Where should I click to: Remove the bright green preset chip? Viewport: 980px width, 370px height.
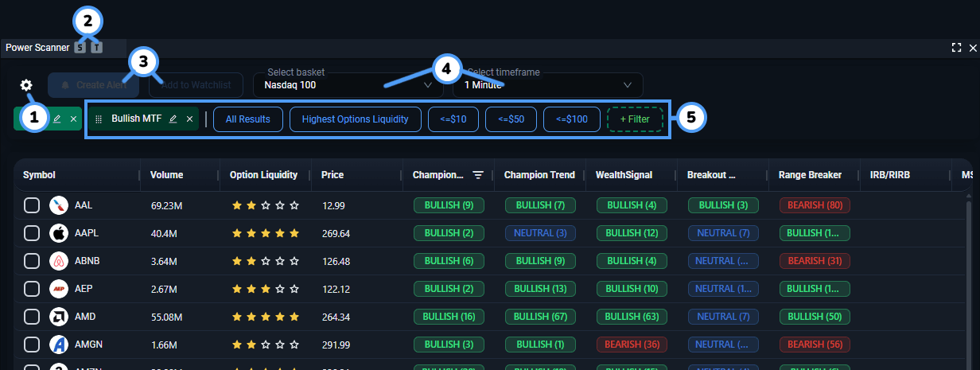pos(72,119)
